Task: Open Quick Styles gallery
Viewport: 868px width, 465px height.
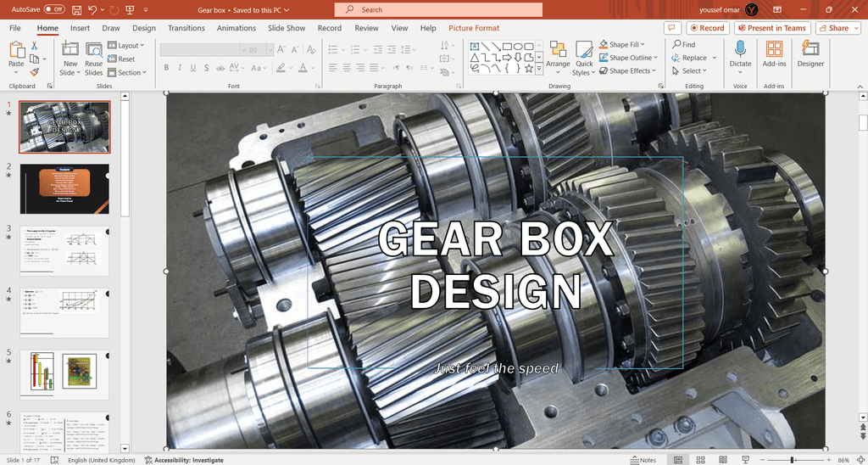Action: [584, 59]
